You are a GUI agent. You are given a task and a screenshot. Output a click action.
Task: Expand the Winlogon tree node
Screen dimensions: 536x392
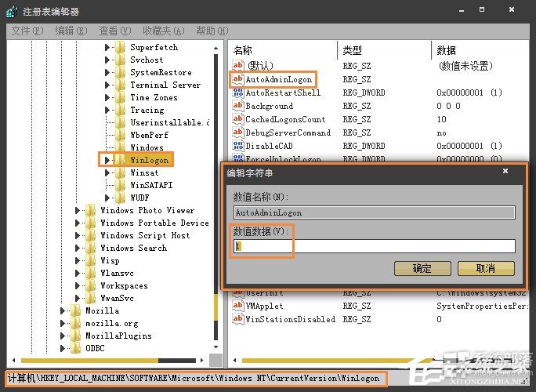(x=107, y=160)
